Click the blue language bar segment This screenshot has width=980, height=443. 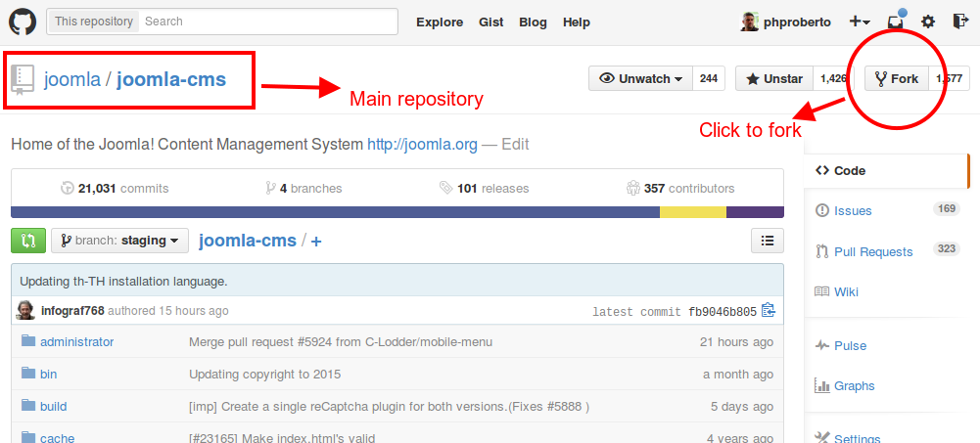336,212
